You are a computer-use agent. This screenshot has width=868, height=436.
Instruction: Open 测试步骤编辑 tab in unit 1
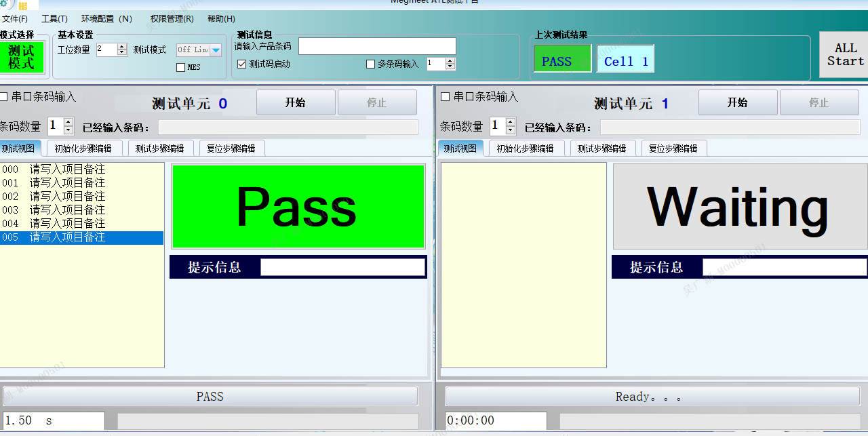point(603,148)
